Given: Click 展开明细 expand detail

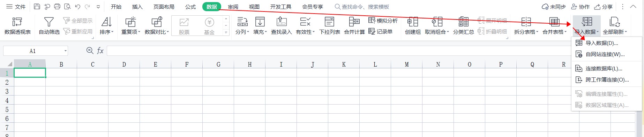Looking at the screenshot, I should pos(492,21).
